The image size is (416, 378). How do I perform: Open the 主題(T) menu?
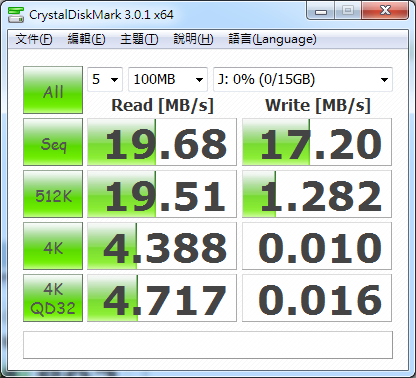pos(139,39)
